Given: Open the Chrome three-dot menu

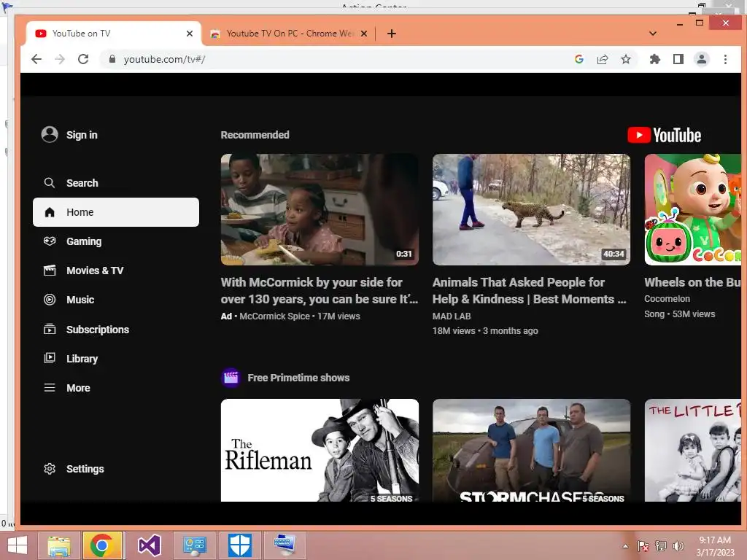Looking at the screenshot, I should click(x=725, y=59).
